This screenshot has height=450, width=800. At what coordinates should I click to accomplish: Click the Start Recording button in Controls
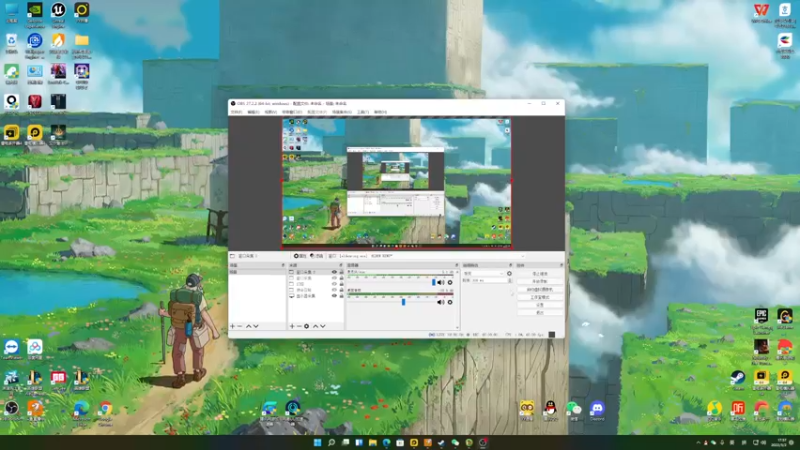pyautogui.click(x=540, y=281)
